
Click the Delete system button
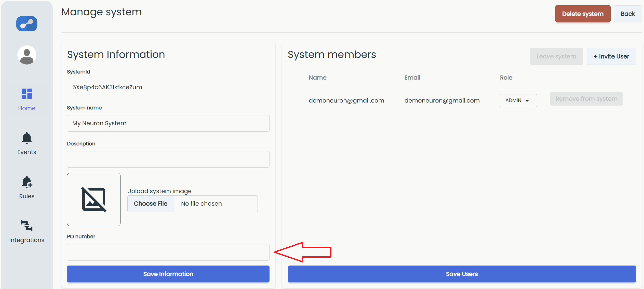tap(583, 14)
